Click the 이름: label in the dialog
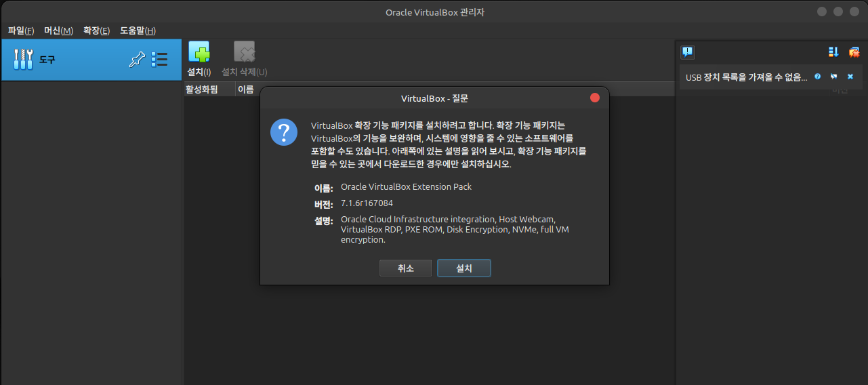Viewport: 868px width, 385px height. point(324,188)
